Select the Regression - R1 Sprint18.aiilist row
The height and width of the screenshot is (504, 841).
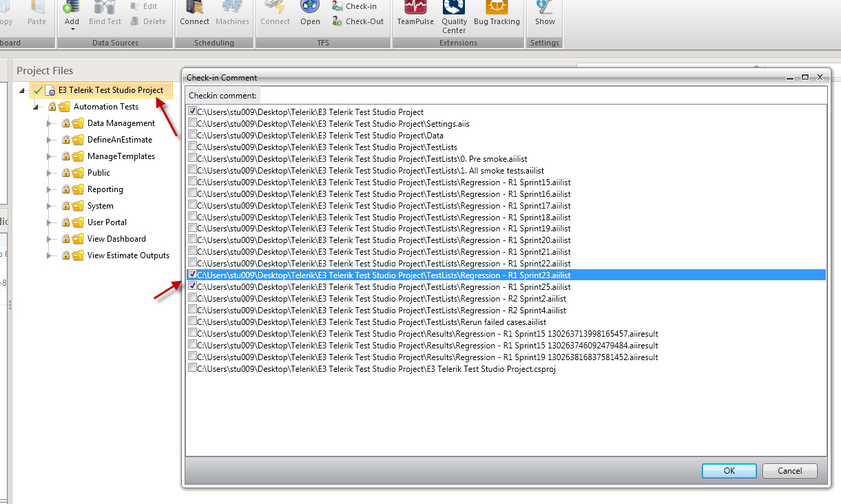coord(506,217)
